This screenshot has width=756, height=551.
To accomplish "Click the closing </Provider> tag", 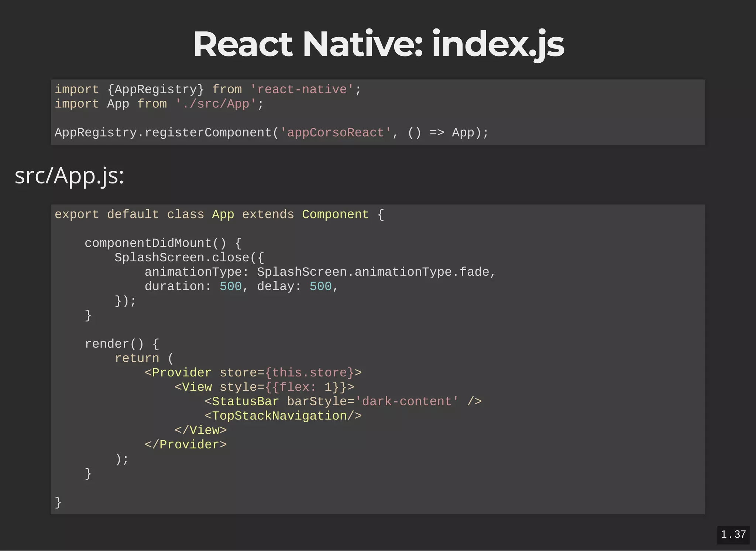I will [186, 445].
